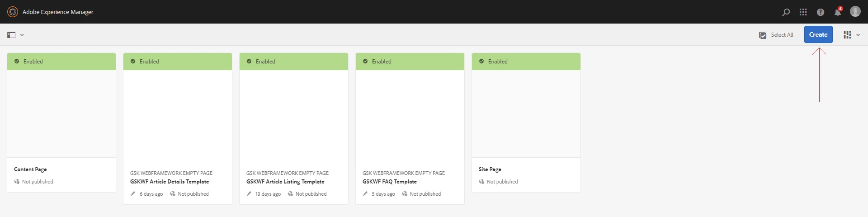
Task: Expand the rail selector chevron
Action: [22, 35]
